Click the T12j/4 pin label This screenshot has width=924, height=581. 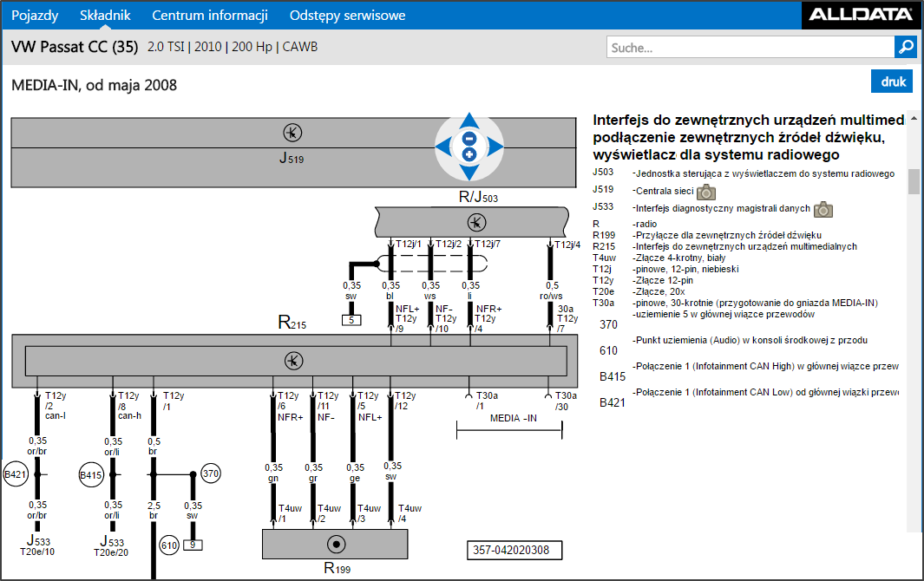point(567,244)
